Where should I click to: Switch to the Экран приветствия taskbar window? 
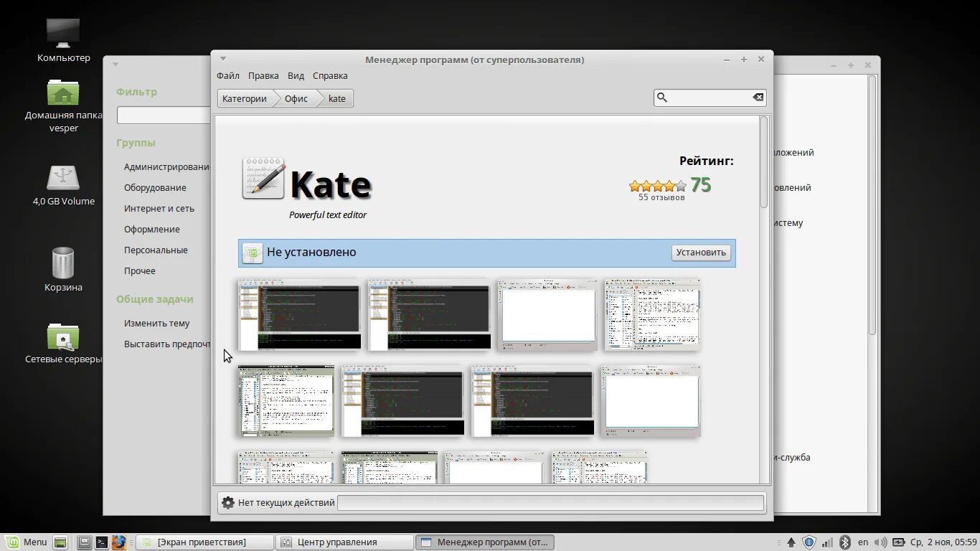tap(205, 542)
